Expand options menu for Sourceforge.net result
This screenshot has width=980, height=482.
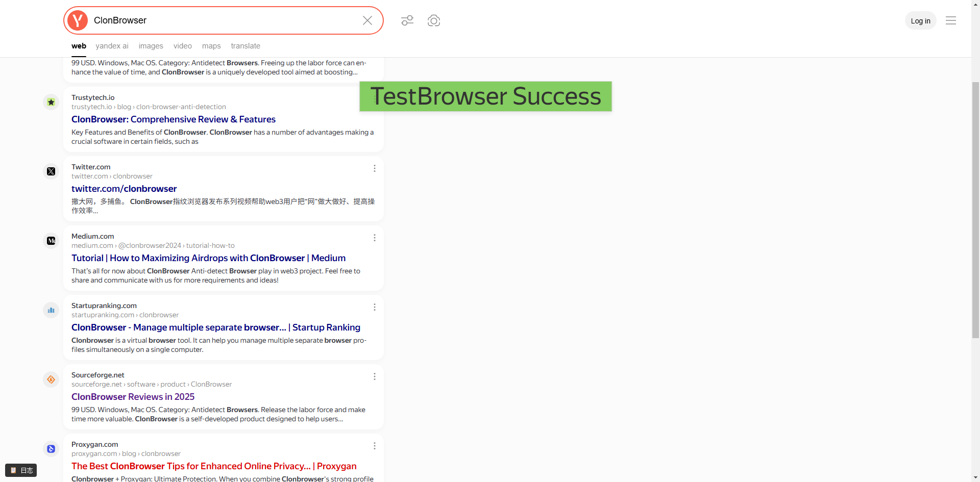pos(374,376)
